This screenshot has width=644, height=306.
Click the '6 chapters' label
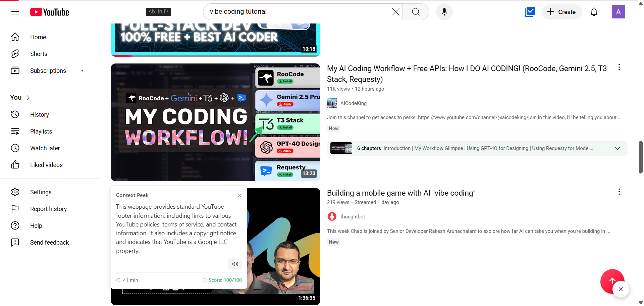369,148
